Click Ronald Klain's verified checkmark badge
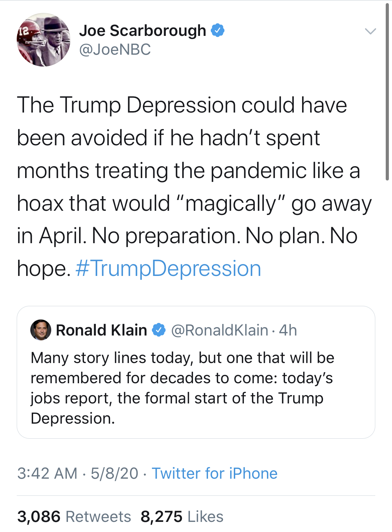The height and width of the screenshot is (532, 392). [x=159, y=330]
